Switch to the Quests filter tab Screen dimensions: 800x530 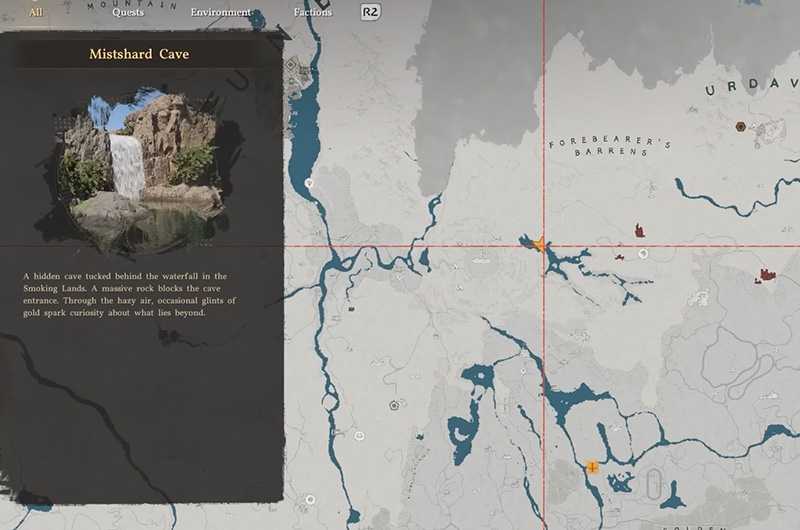click(127, 13)
